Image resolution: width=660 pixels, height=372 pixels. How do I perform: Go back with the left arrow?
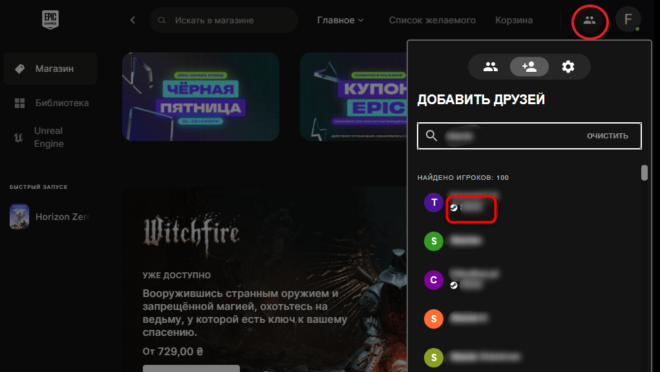[x=133, y=20]
